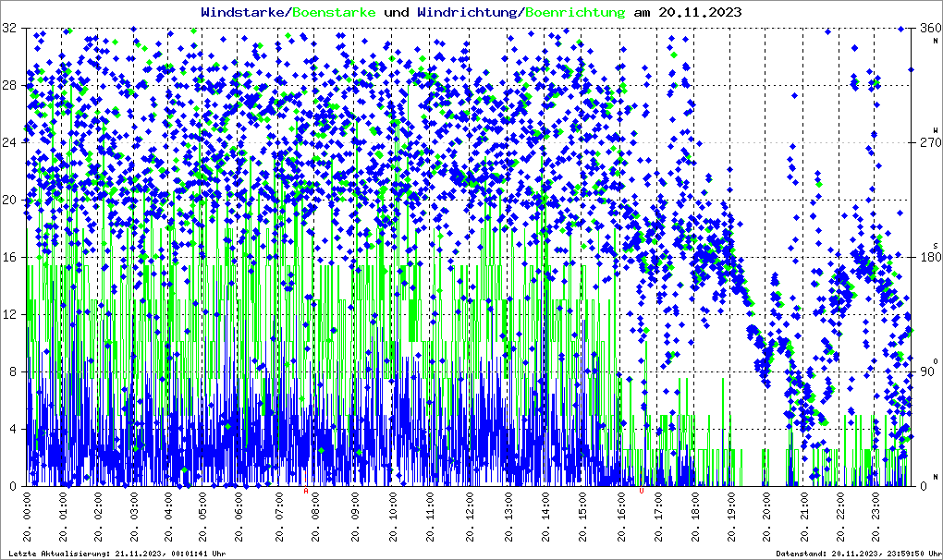Click the "90" direction axis label
This screenshot has height=560, width=943.
pos(926,371)
